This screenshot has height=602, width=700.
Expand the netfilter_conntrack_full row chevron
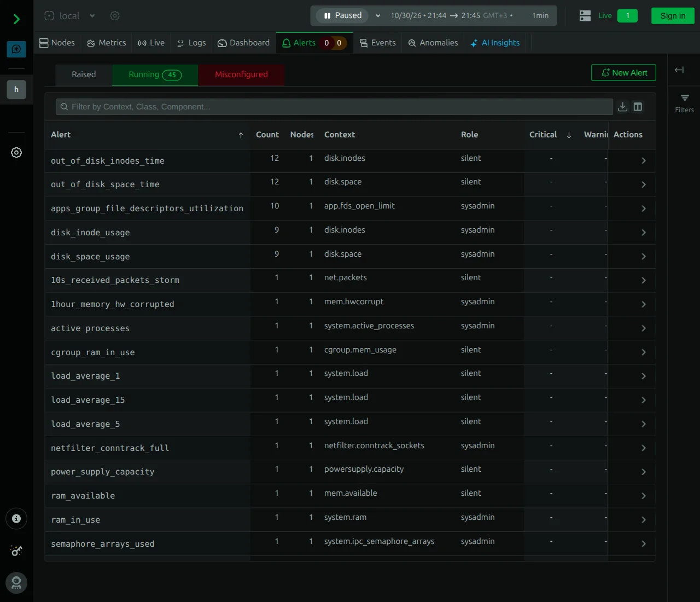point(644,448)
